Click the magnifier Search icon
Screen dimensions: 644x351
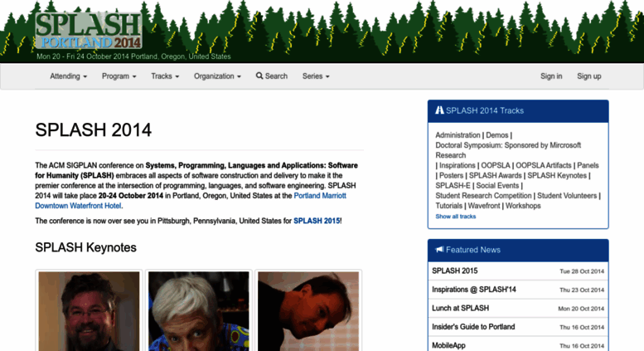[x=259, y=76]
